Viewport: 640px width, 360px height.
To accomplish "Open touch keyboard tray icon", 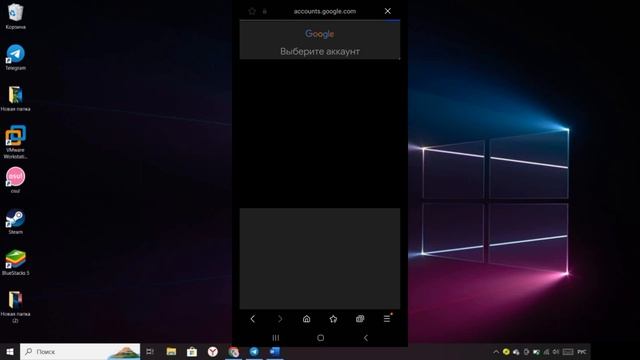I will click(x=568, y=351).
